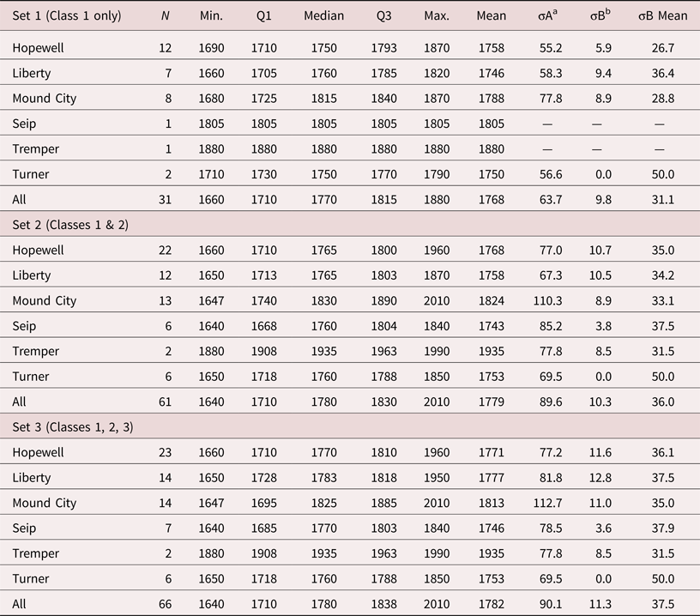
Task: Click the "N" column header
Action: tap(165, 15)
